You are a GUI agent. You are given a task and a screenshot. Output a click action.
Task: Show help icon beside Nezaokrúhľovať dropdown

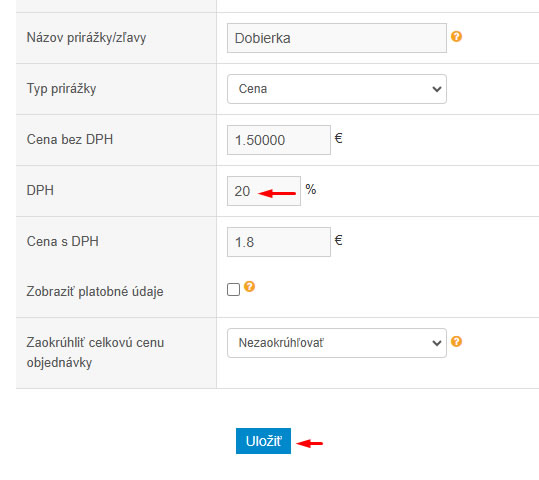pyautogui.click(x=456, y=341)
